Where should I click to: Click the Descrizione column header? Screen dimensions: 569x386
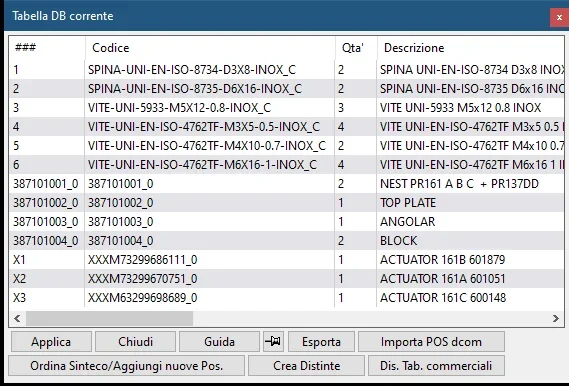coord(471,48)
